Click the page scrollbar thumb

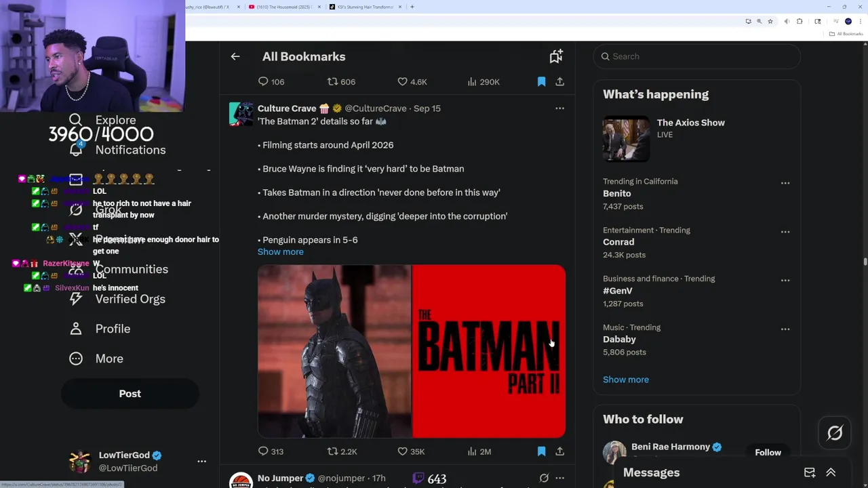click(x=865, y=262)
